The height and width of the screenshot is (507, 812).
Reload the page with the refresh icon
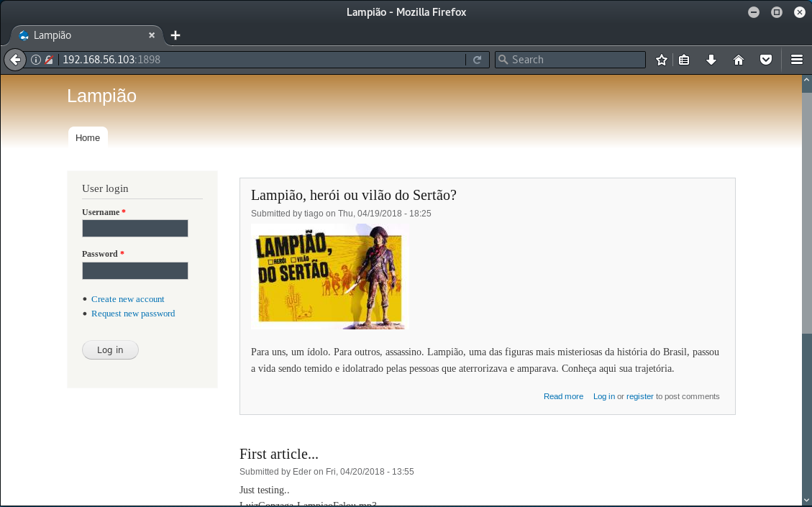477,60
